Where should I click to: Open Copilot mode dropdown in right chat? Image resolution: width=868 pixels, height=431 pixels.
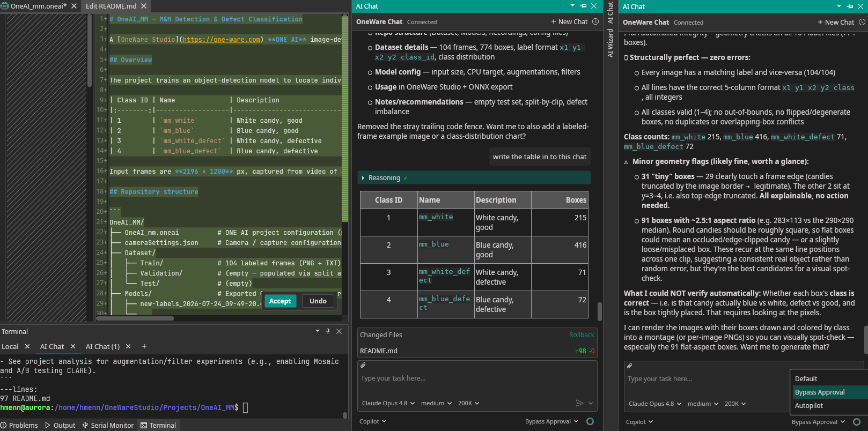pyautogui.click(x=639, y=422)
